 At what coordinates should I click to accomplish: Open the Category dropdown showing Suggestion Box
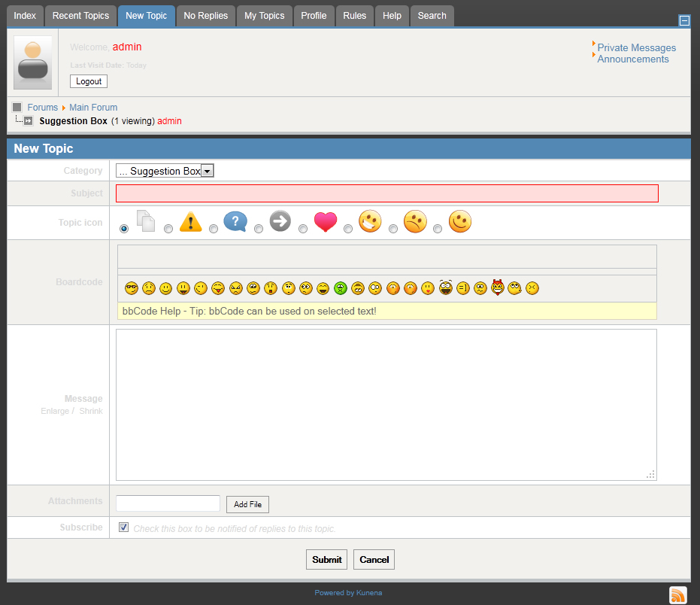(x=165, y=171)
